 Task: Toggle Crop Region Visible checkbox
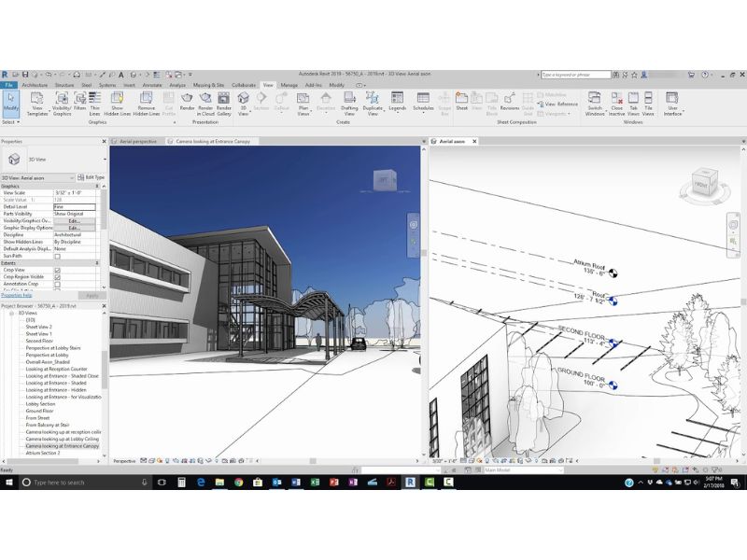pos(57,277)
